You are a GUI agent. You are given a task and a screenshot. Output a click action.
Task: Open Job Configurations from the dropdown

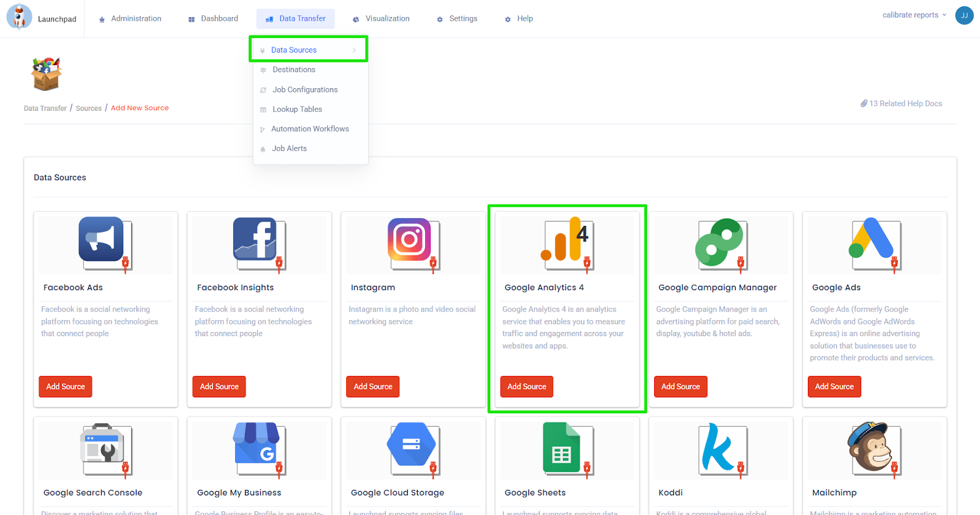coord(305,89)
